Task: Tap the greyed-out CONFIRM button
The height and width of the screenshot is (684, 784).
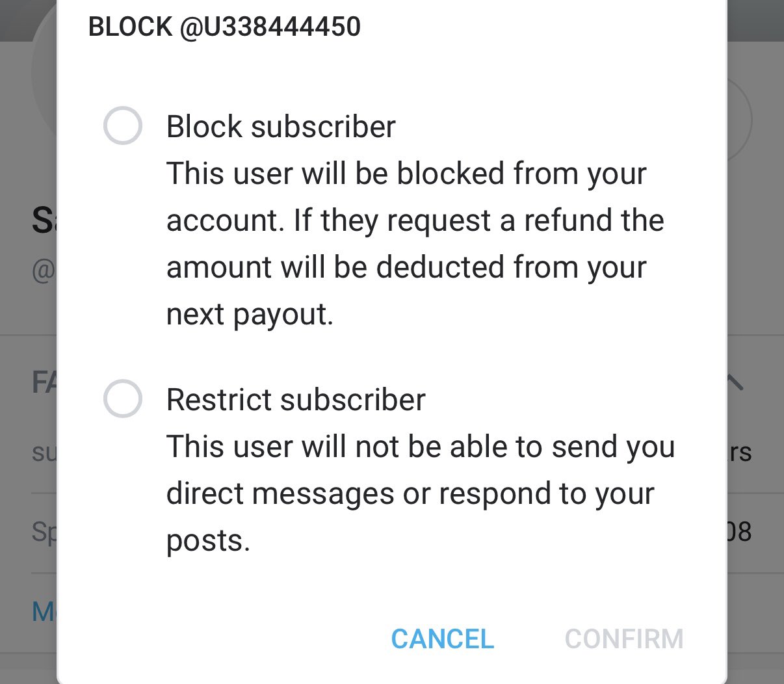Action: click(x=624, y=639)
